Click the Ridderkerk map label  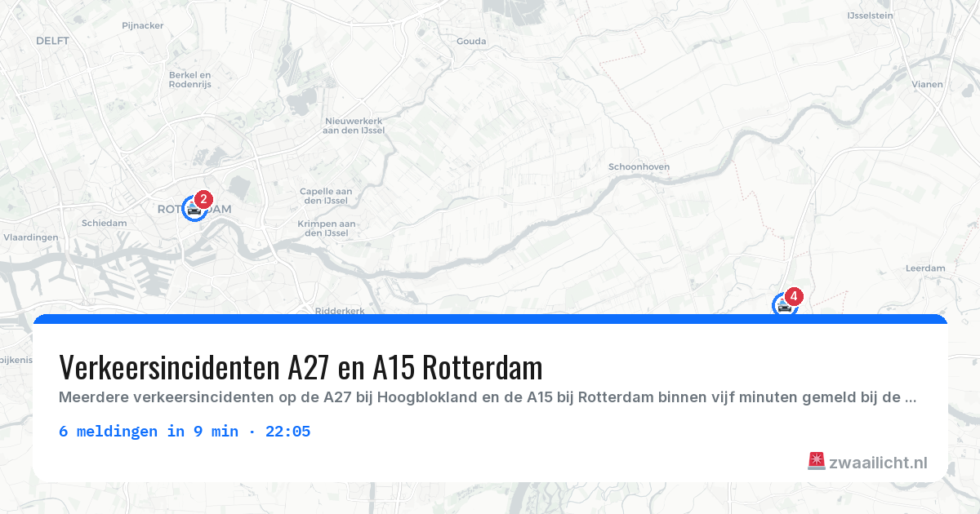(x=340, y=310)
